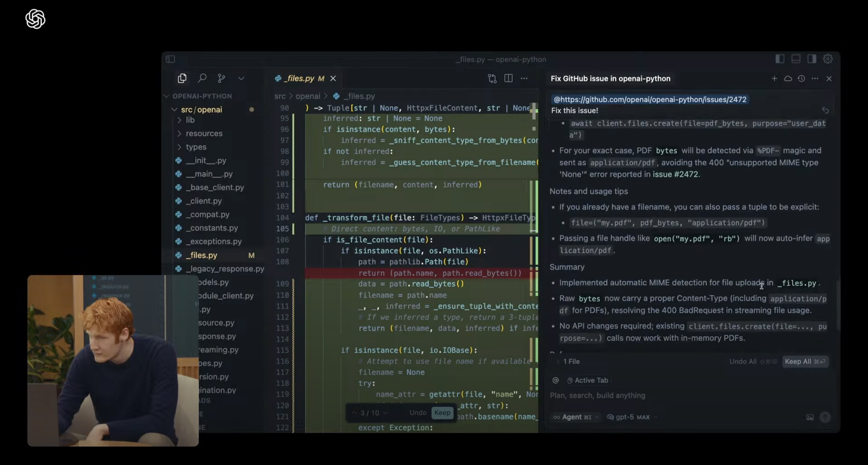Expand the resources folder

click(204, 133)
